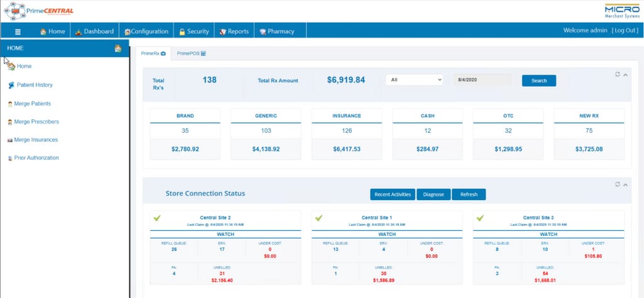This screenshot has height=298, width=644.
Task: Open the Pharmacy menu
Action: click(x=277, y=31)
